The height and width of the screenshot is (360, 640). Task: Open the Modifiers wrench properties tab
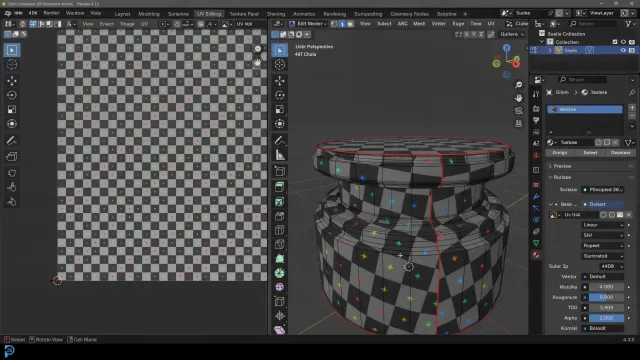(536, 197)
